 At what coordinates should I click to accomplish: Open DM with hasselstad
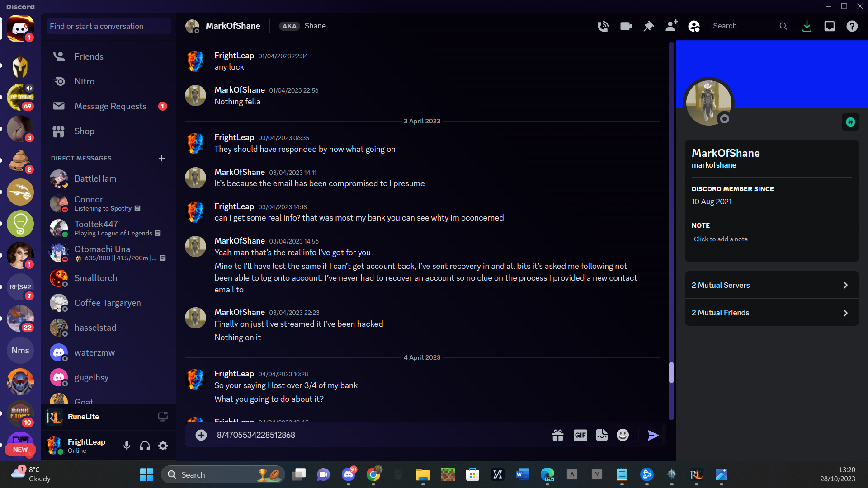(x=108, y=328)
